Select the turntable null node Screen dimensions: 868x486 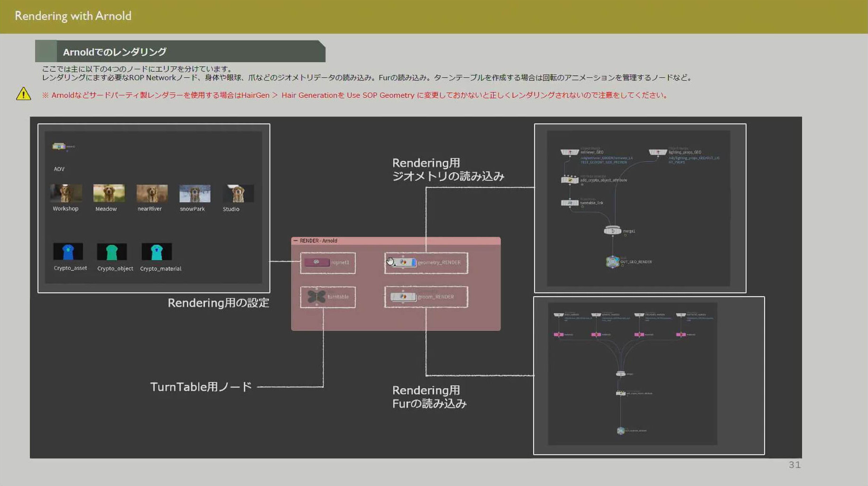(316, 297)
